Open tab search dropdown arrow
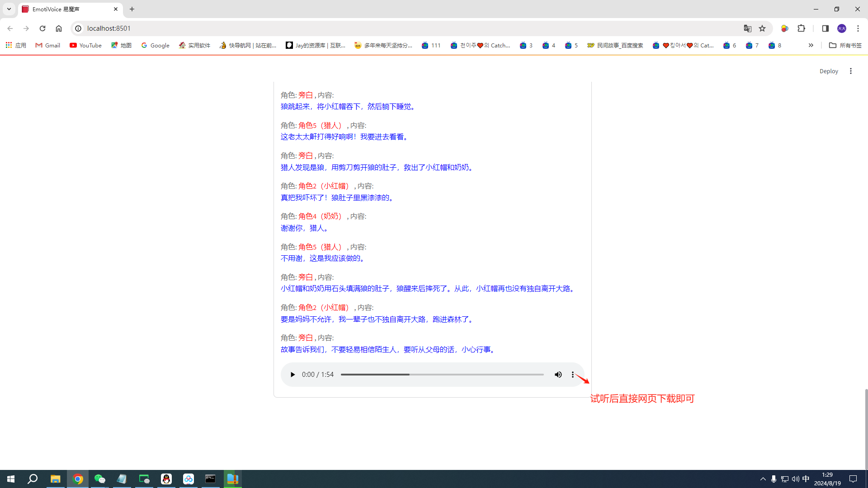868x488 pixels. coord(9,9)
